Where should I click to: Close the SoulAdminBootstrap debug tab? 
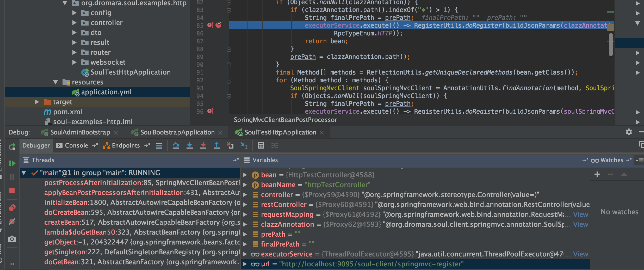tap(116, 133)
